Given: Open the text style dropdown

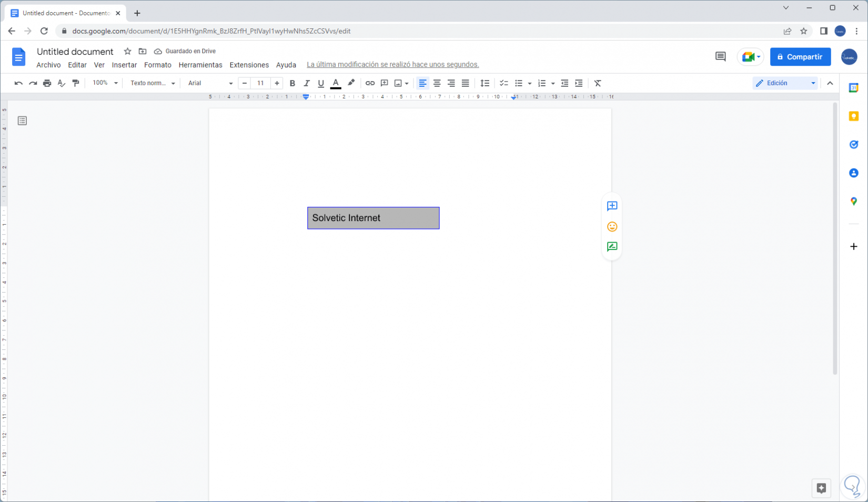Looking at the screenshot, I should click(x=153, y=83).
